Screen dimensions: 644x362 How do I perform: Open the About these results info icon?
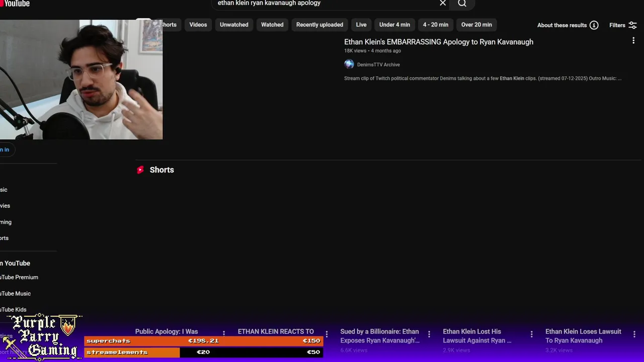[x=594, y=25]
